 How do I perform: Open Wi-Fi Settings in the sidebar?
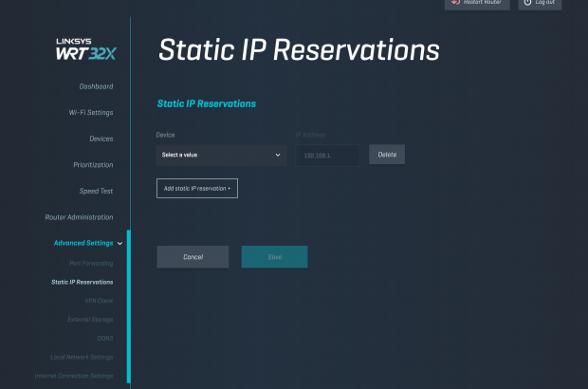(x=91, y=113)
